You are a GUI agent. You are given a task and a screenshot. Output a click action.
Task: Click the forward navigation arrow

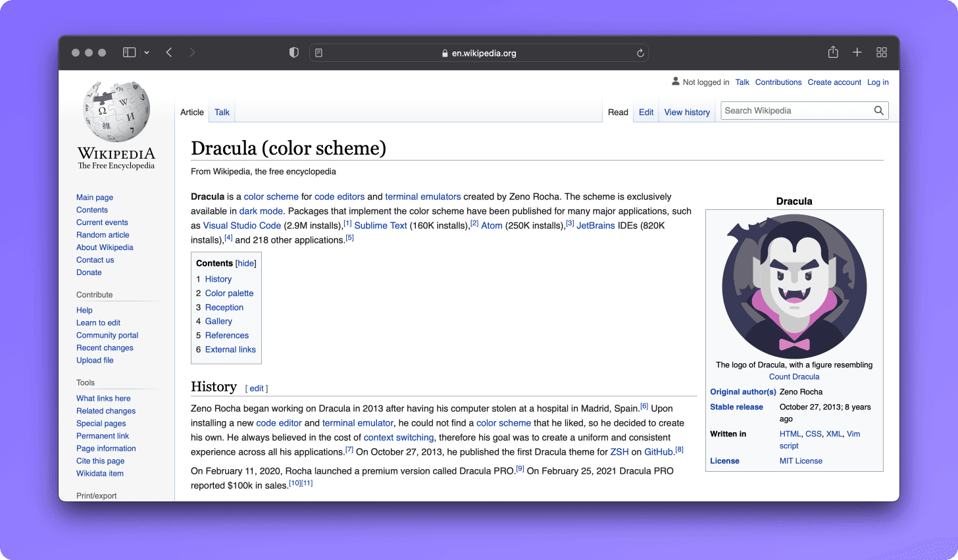pos(192,51)
